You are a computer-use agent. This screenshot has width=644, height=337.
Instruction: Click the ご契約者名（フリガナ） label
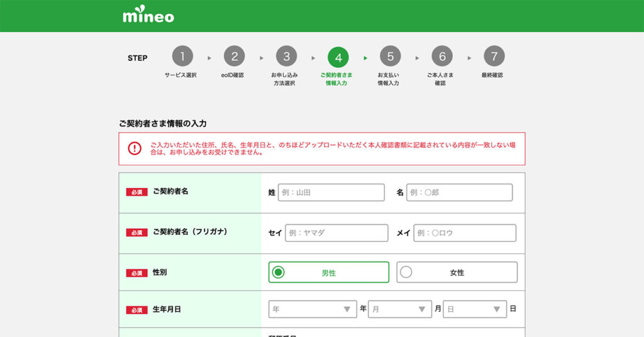(190, 232)
